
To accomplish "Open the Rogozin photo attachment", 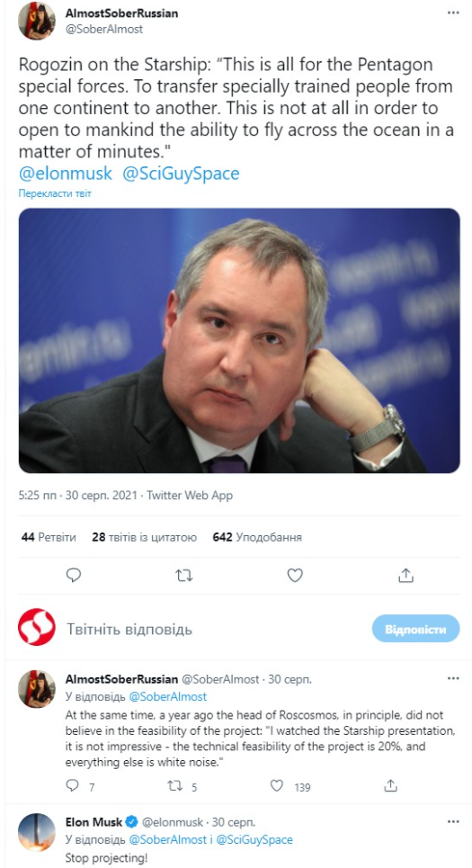I will tap(239, 340).
